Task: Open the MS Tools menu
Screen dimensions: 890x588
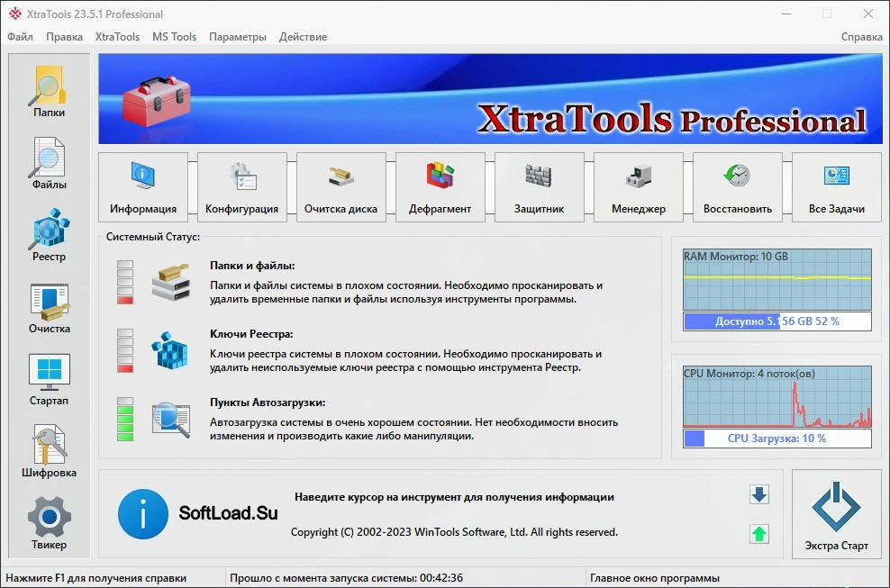Action: pos(174,37)
